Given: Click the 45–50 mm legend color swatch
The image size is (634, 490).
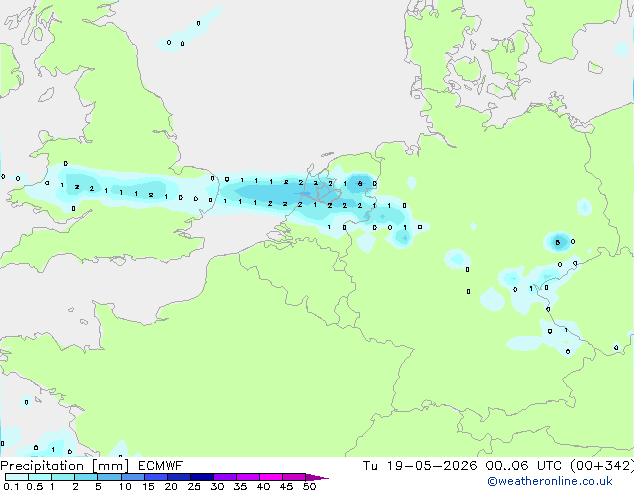Looking at the screenshot, I should 294,477.
